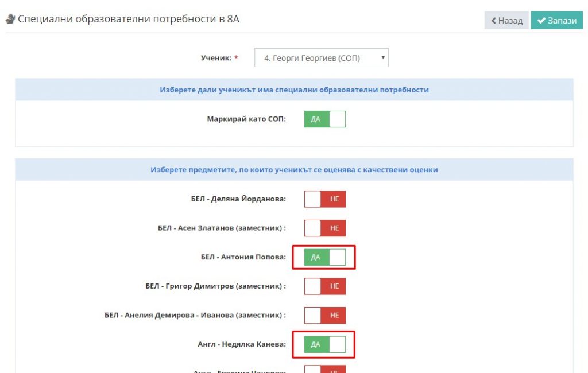Turn on БЕЛ - Григор Димитров toggle
This screenshot has width=588, height=373.
325,286
